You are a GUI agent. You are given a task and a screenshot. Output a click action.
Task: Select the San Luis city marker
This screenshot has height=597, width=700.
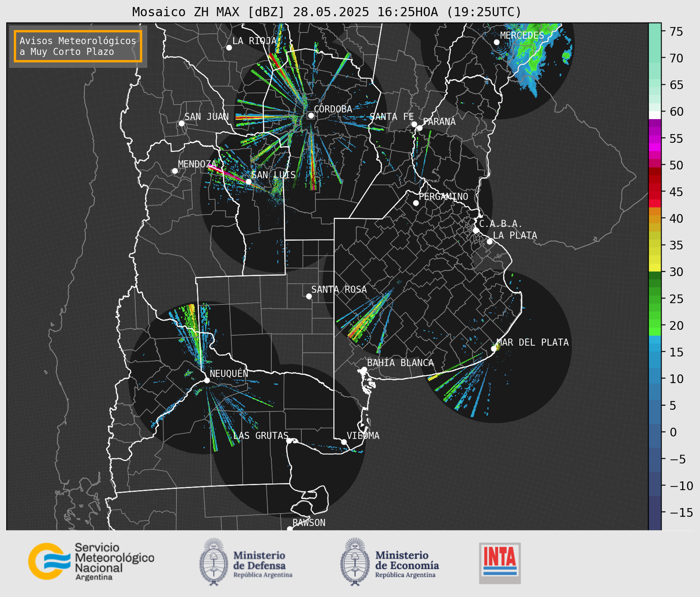249,182
